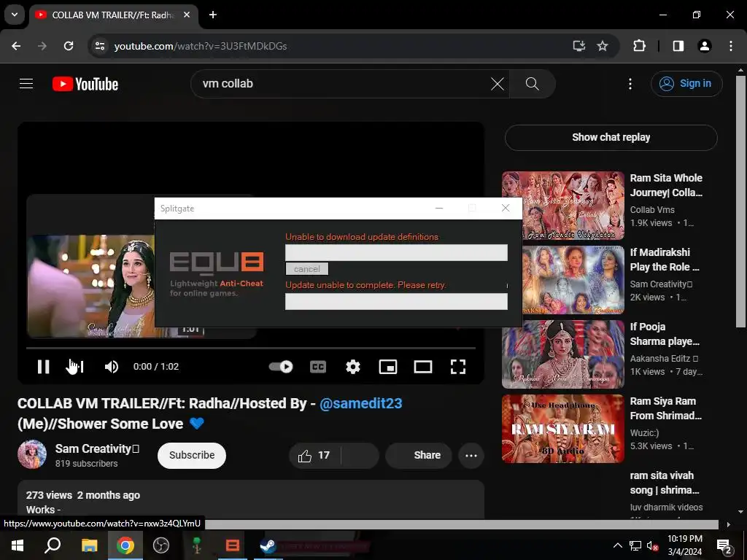
Task: Enter full screen video mode
Action: pyautogui.click(x=458, y=367)
